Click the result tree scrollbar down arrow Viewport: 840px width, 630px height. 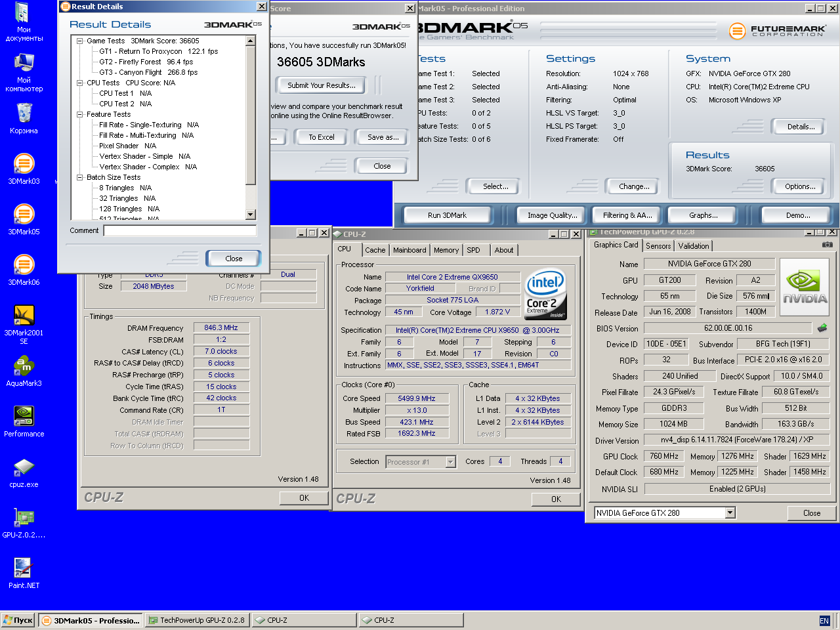[x=250, y=215]
